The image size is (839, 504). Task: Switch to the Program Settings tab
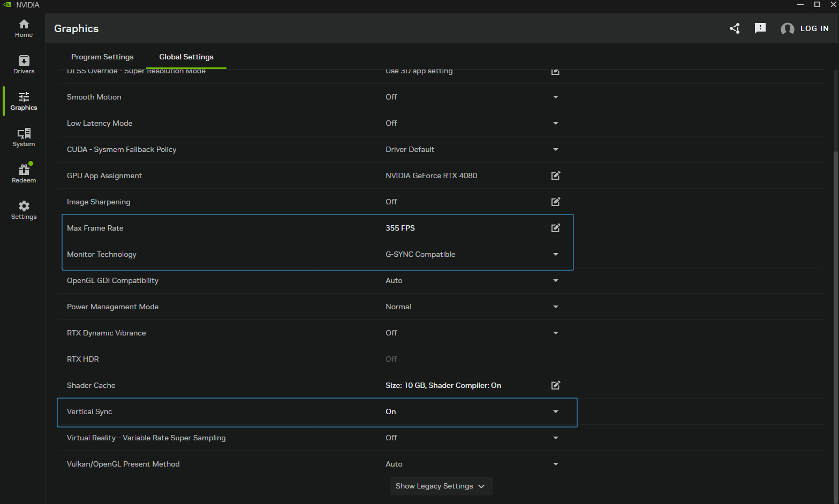pyautogui.click(x=102, y=57)
